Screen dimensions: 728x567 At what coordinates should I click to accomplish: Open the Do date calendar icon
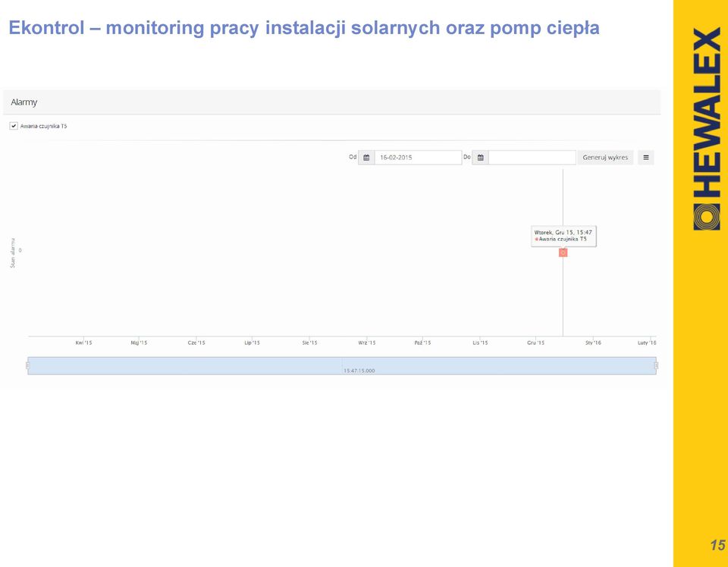click(x=481, y=158)
